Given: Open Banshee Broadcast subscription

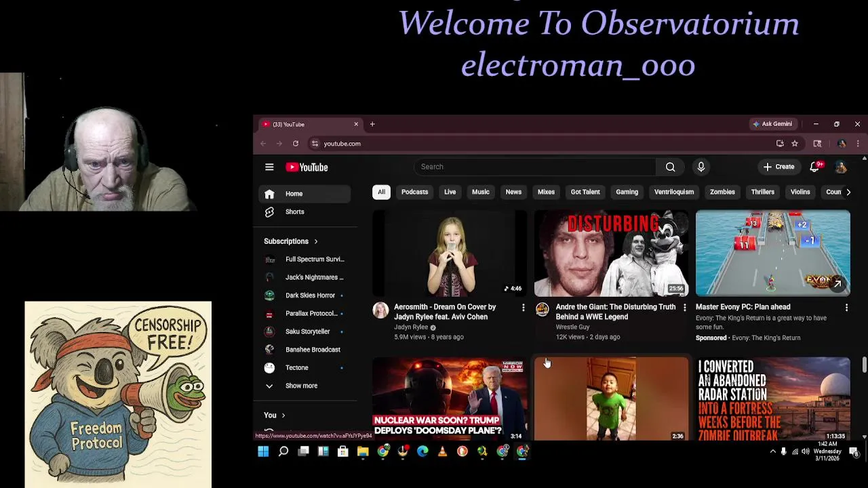Looking at the screenshot, I should [x=306, y=350].
